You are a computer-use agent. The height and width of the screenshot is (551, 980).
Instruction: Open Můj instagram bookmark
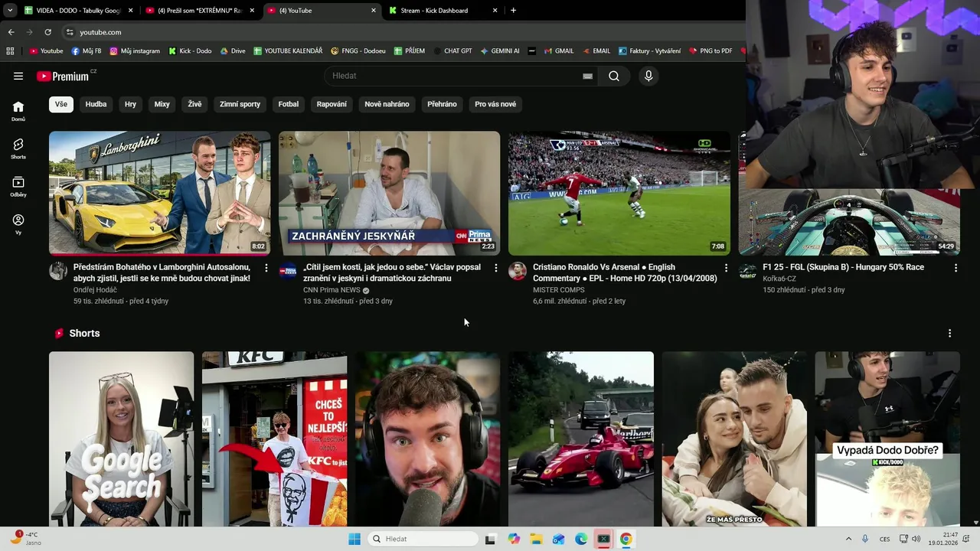135,51
